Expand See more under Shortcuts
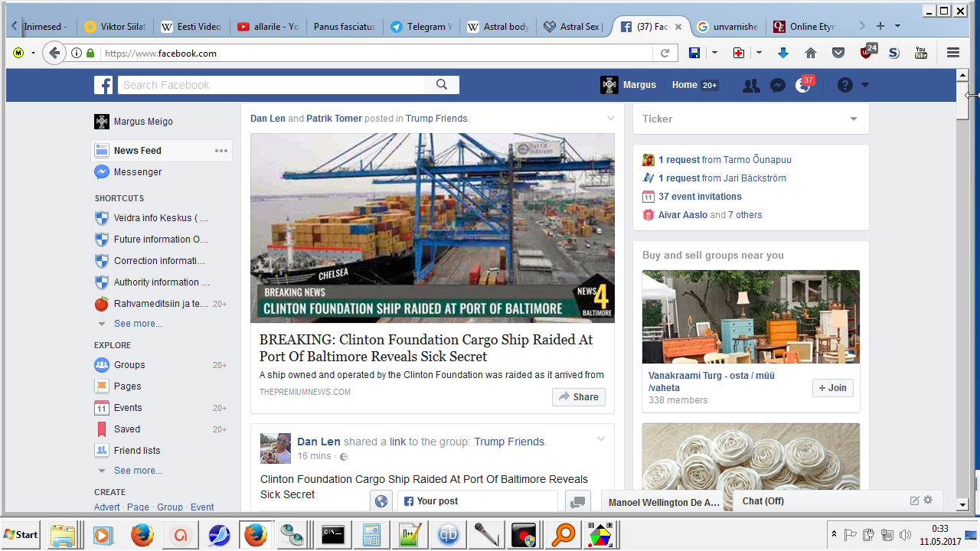The width and height of the screenshot is (980, 551). [138, 324]
